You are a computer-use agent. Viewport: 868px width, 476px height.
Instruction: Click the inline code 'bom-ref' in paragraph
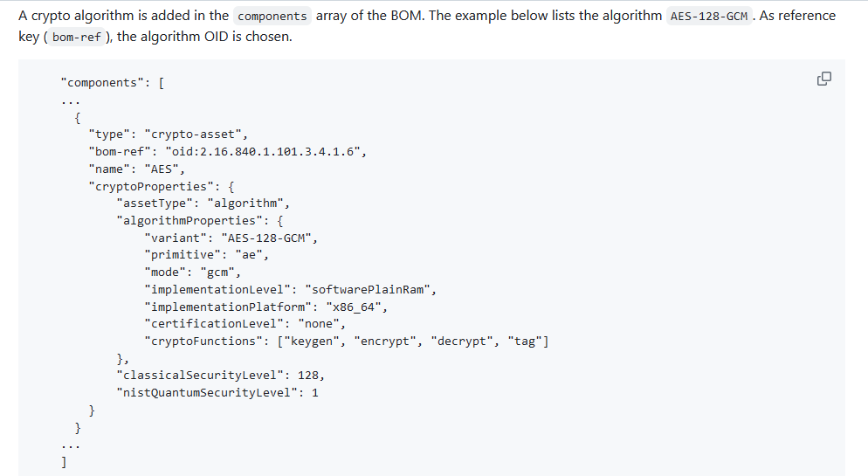[76, 37]
